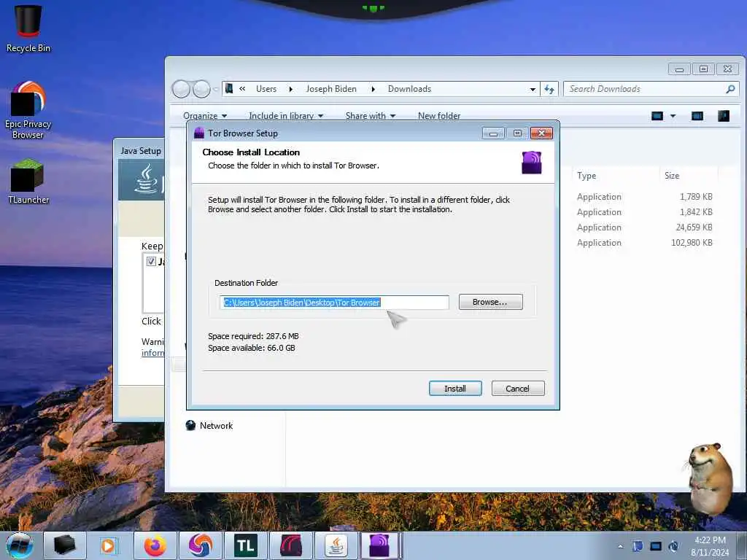Open the recent pages dropdown arrow
The height and width of the screenshot is (560, 747).
tap(215, 89)
